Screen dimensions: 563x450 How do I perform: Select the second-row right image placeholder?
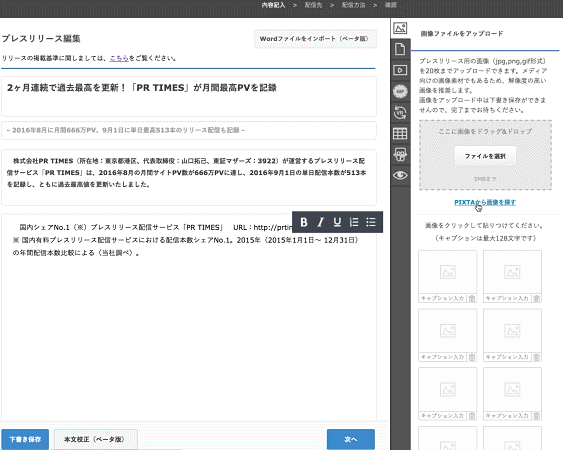tap(512, 330)
